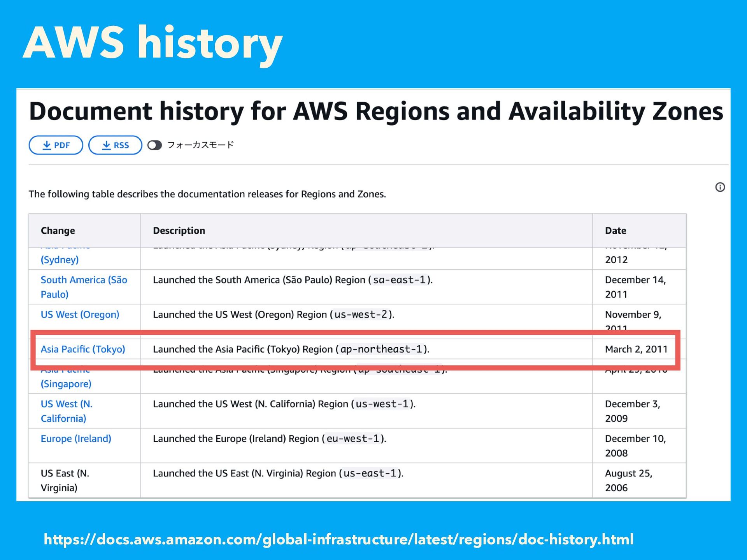This screenshot has height=560, width=747.
Task: Open the South America (São Paulo) link
Action: [x=84, y=280]
